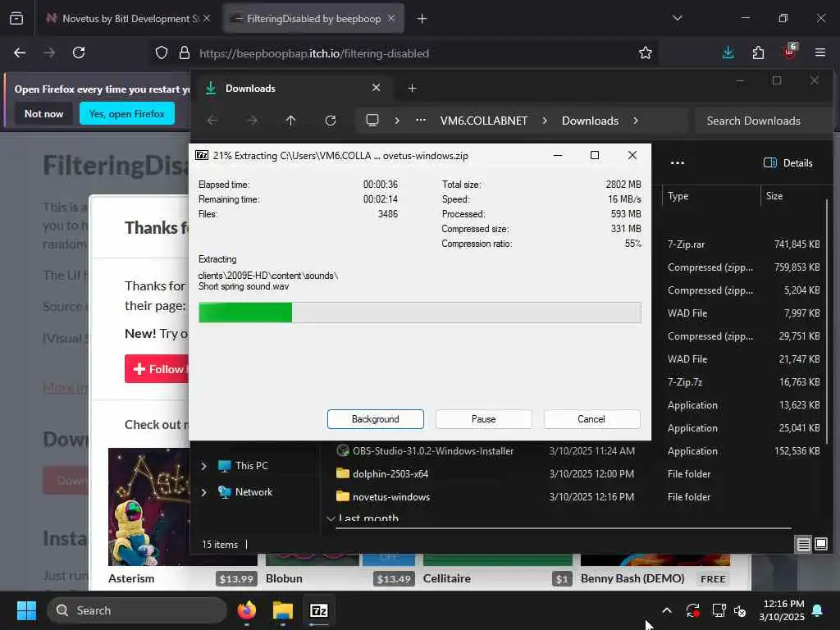Click VM6.COLLABNET breadcrumb
The height and width of the screenshot is (630, 840).
(483, 121)
